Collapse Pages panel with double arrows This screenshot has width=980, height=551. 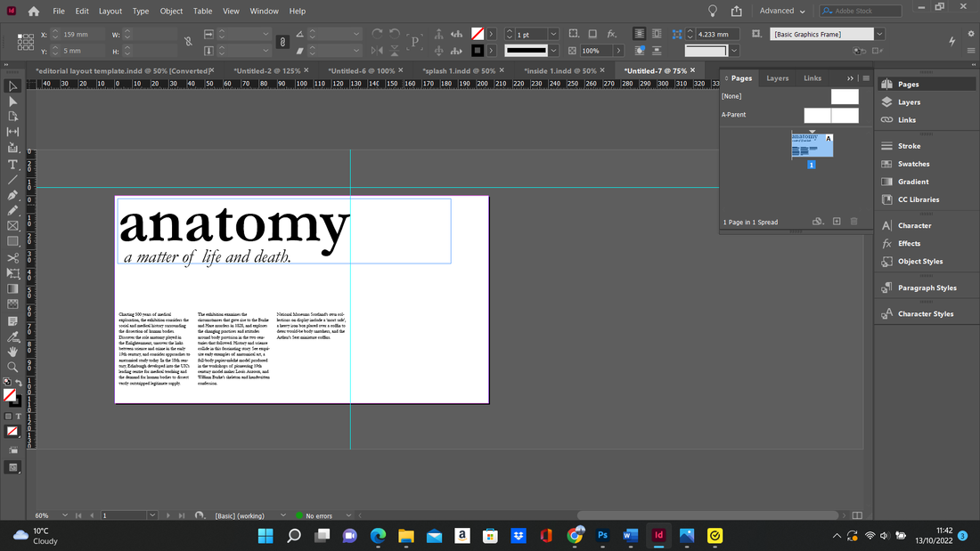(x=850, y=78)
